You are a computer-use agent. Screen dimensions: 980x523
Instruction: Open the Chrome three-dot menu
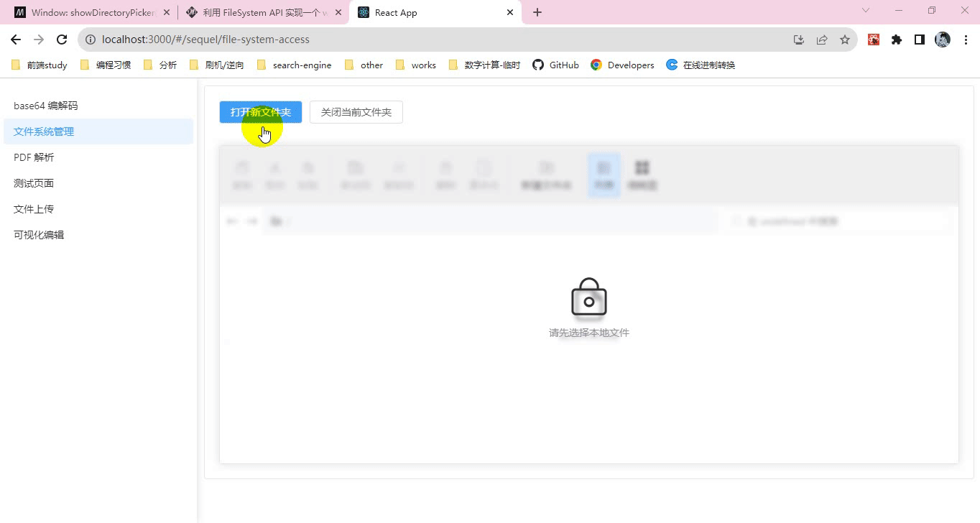pyautogui.click(x=966, y=40)
